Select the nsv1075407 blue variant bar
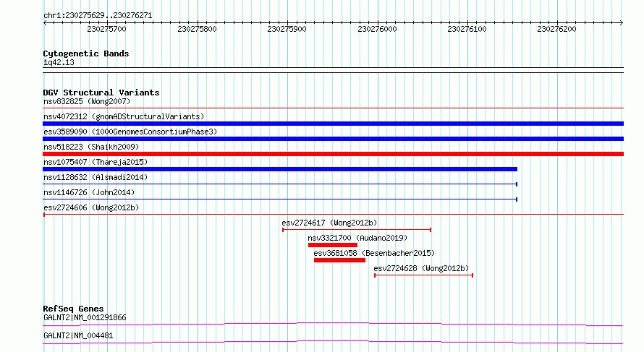 pos(280,169)
